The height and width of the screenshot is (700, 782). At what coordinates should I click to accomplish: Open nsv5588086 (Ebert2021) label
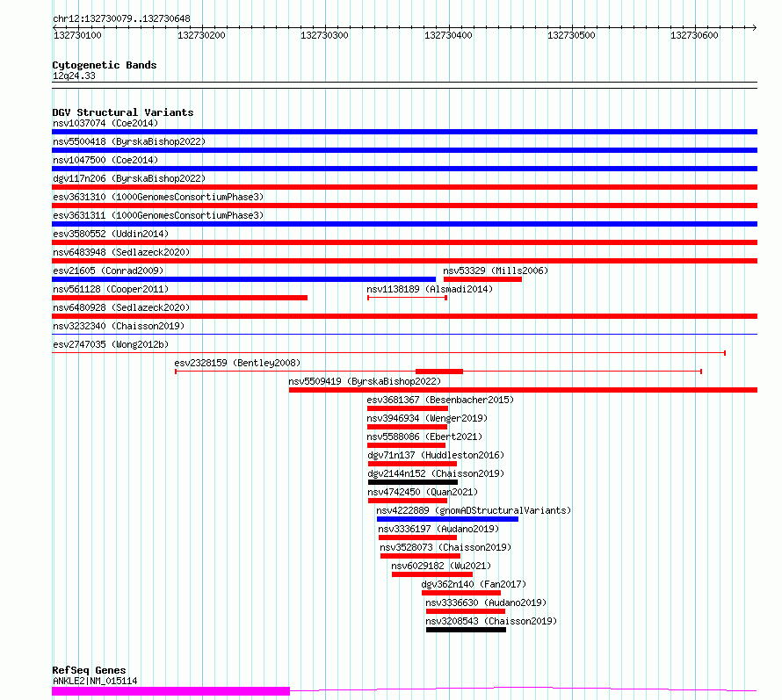click(424, 437)
